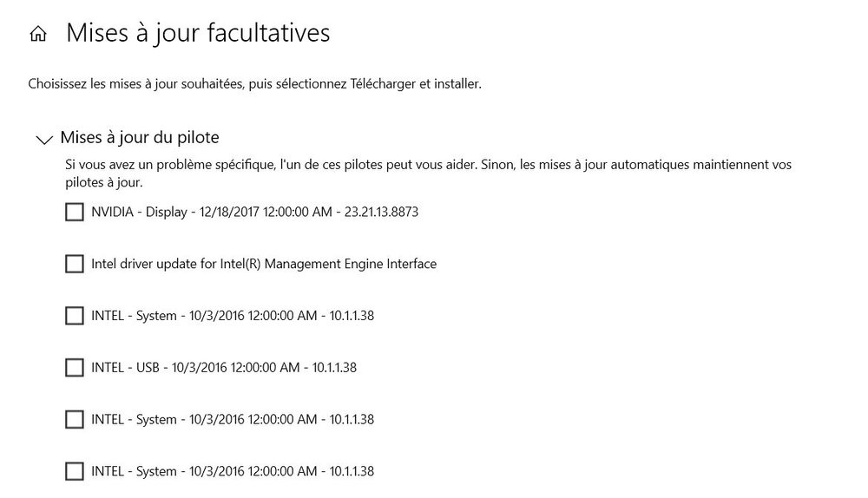Image resolution: width=868 pixels, height=498 pixels.
Task: Collapse the Mises à jour du pilote chevron
Action: tap(43, 139)
